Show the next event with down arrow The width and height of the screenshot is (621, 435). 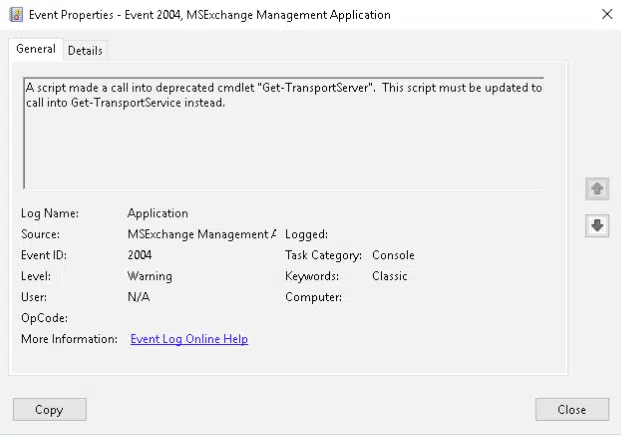597,225
